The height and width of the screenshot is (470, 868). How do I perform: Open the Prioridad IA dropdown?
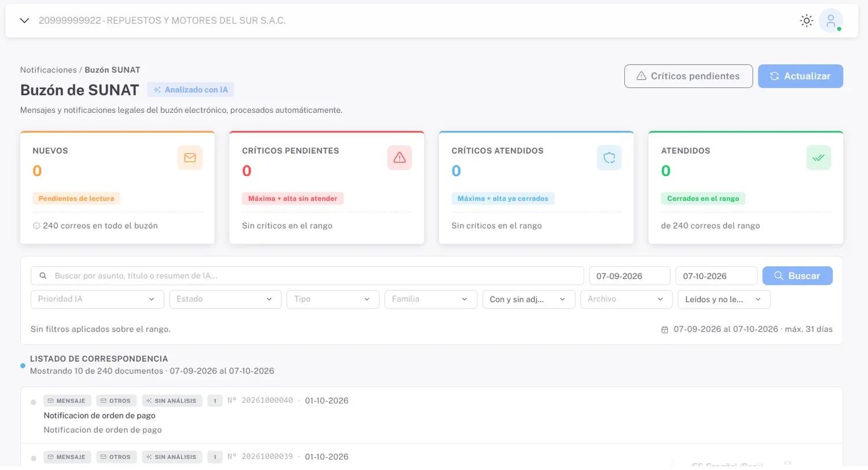coord(97,299)
